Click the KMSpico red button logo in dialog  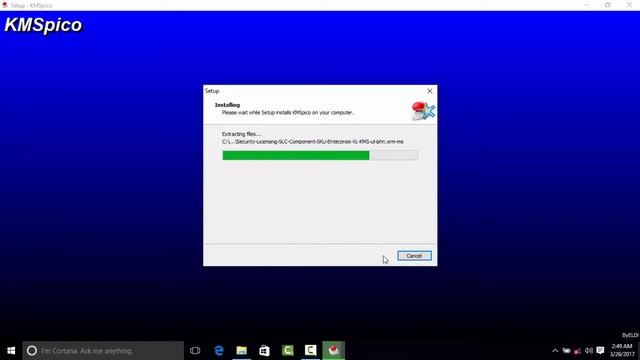pos(423,111)
